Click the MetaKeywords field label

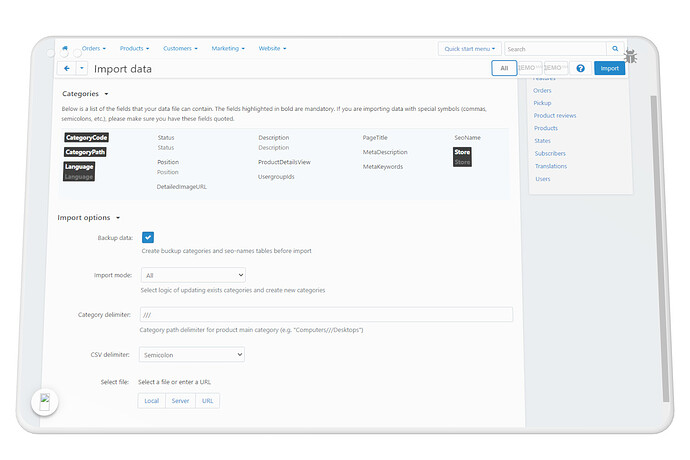(383, 167)
